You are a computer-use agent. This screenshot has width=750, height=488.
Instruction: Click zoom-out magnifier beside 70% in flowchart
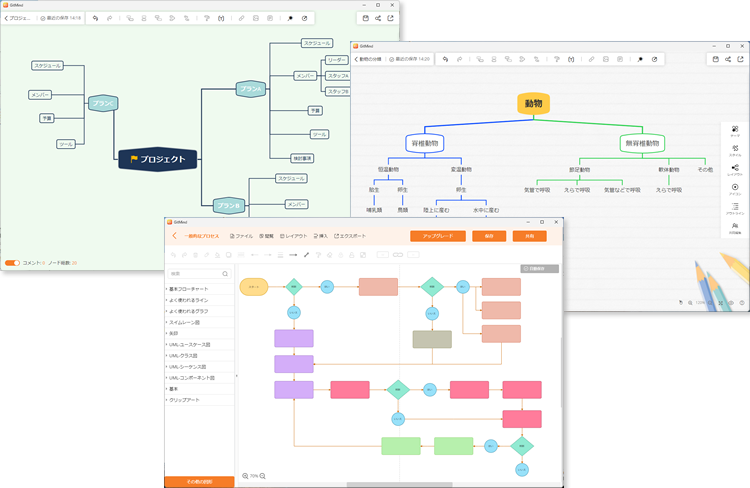263,476
